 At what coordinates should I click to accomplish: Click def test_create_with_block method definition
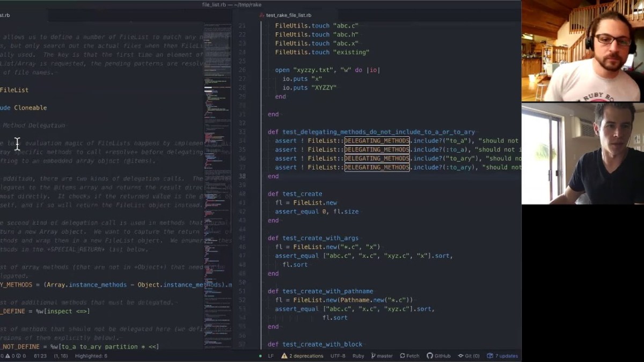pyautogui.click(x=315, y=344)
